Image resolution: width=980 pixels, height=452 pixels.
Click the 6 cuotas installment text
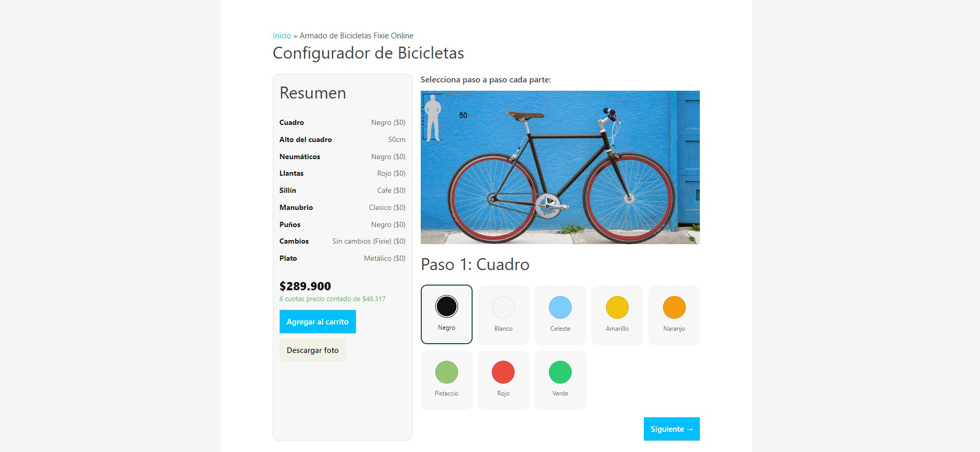pyautogui.click(x=333, y=299)
